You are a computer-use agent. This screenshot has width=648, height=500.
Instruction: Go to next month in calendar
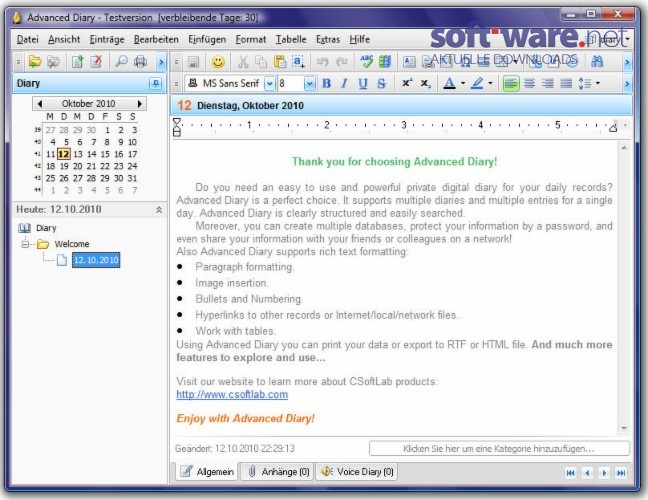click(140, 104)
